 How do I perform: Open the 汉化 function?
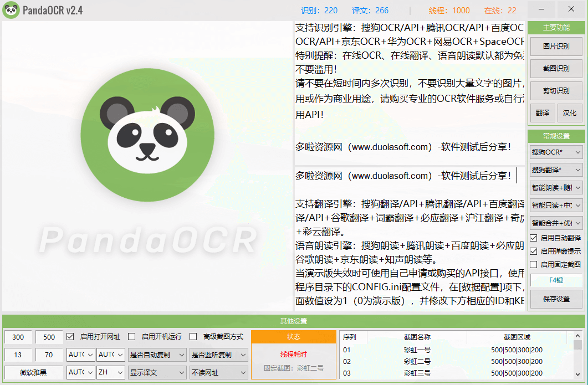click(570, 113)
